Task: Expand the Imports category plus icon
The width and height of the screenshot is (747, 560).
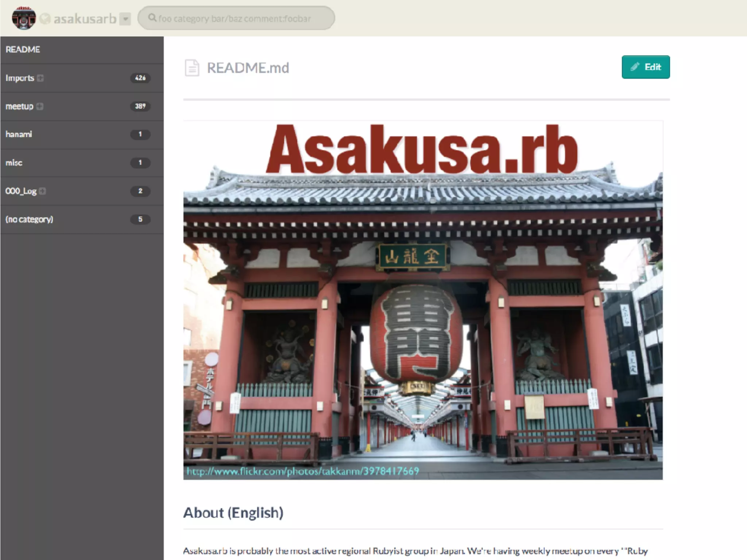Action: pos(40,78)
